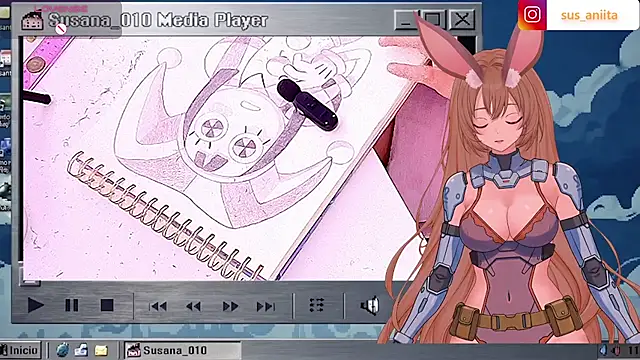Close the Susana_010 Media Player window

[x=462, y=19]
